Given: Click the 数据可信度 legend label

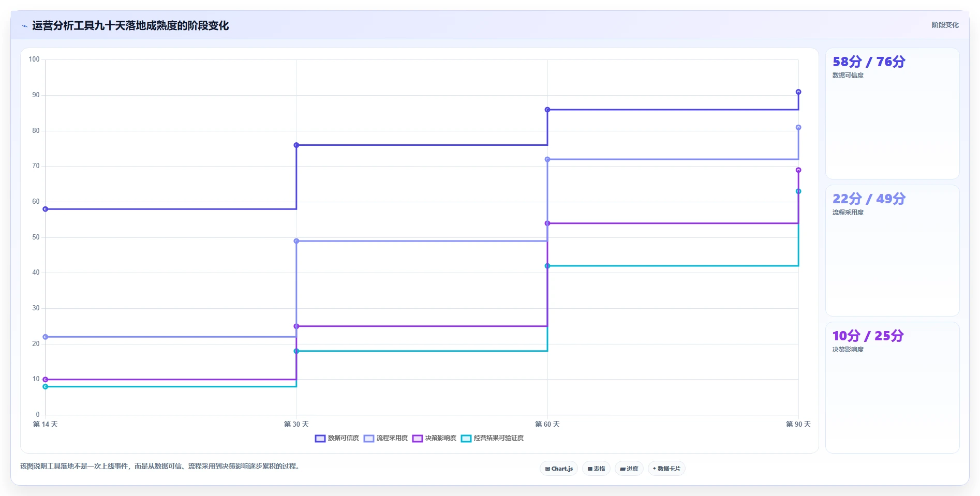Looking at the screenshot, I should (x=344, y=438).
